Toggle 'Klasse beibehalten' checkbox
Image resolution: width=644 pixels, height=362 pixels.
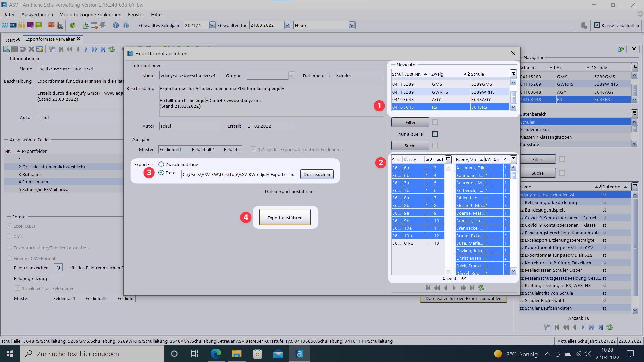(x=597, y=25)
